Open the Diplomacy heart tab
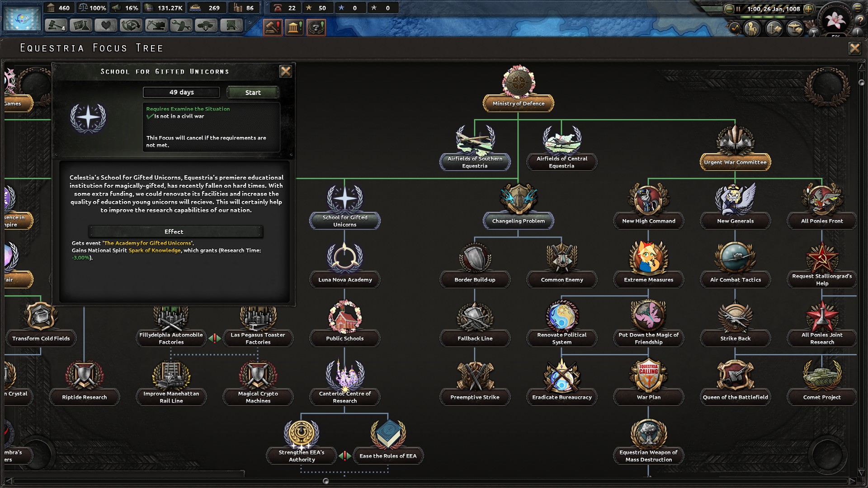The height and width of the screenshot is (488, 868). pos(105,25)
